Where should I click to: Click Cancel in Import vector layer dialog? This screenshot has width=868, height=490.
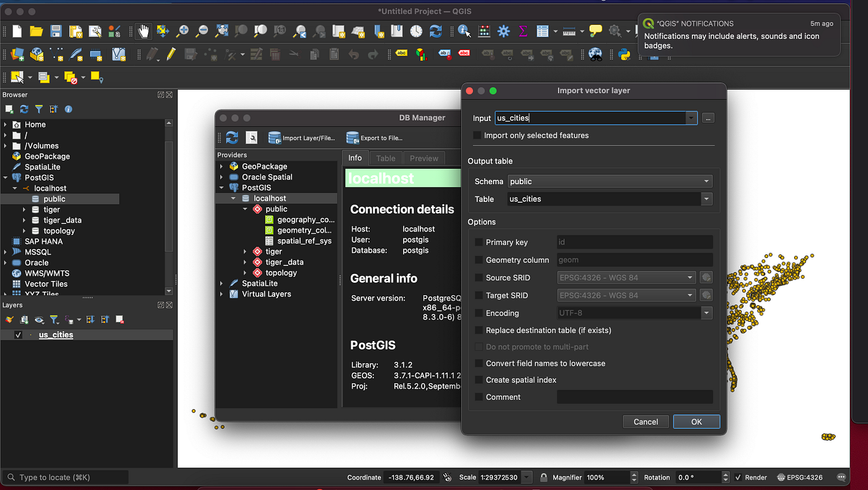[x=645, y=422]
